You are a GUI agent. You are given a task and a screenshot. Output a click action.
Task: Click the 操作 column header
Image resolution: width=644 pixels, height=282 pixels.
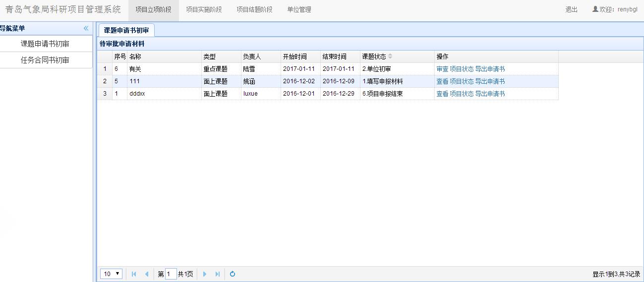tap(497, 56)
